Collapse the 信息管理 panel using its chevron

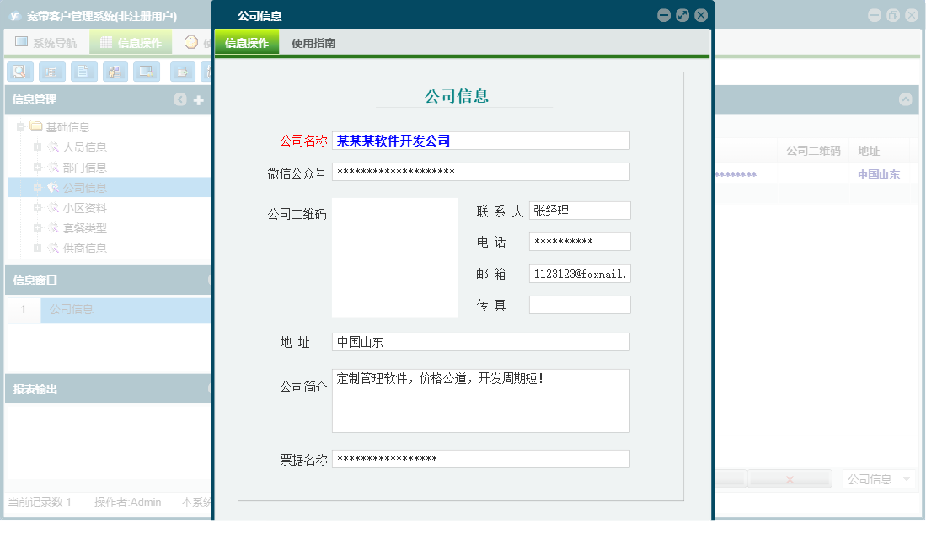[179, 99]
